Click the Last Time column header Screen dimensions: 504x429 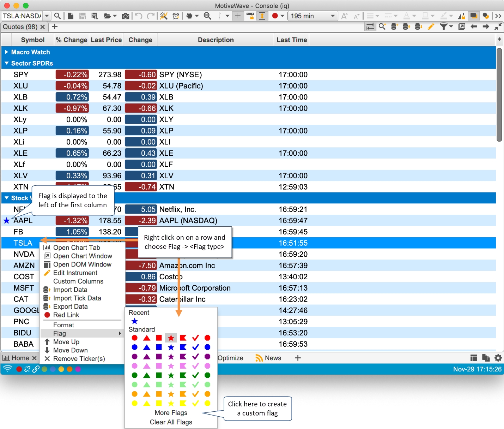pyautogui.click(x=292, y=40)
